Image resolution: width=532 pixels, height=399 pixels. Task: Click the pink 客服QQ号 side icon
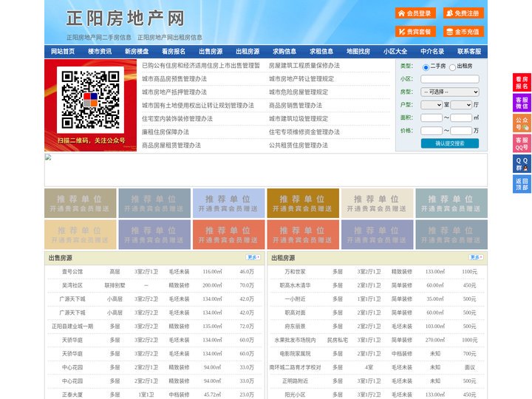click(522, 143)
